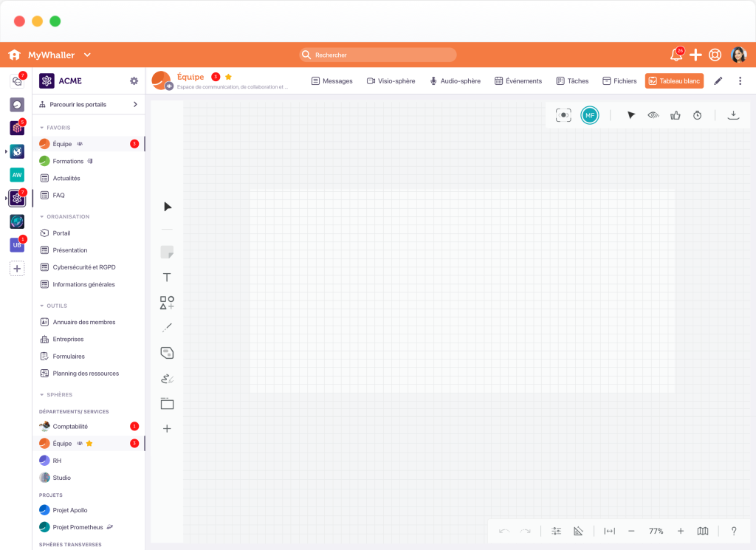Select the frame tool
The width and height of the screenshot is (756, 550).
pyautogui.click(x=167, y=404)
